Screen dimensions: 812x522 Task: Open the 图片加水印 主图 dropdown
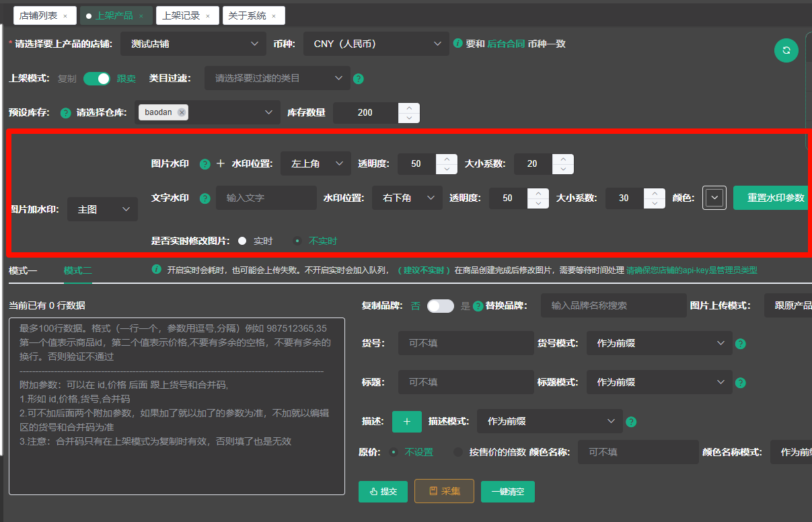(102, 210)
